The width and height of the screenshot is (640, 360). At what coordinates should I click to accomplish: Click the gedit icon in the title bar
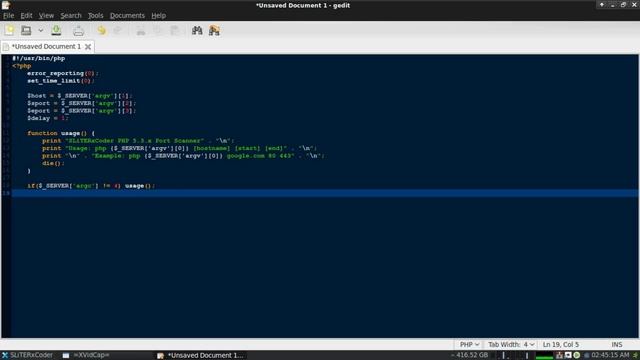pyautogui.click(x=6, y=5)
